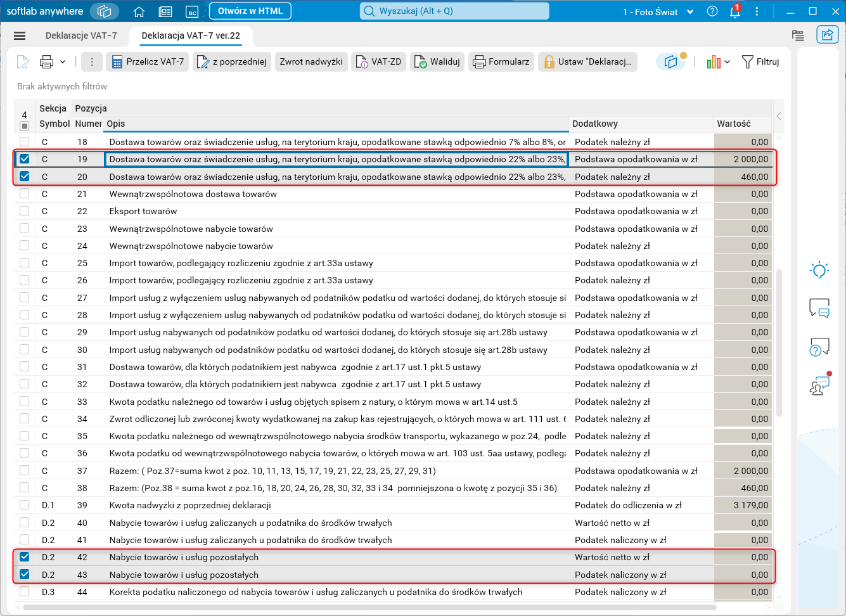
Task: Open the news page icon in top bar
Action: pos(165,11)
